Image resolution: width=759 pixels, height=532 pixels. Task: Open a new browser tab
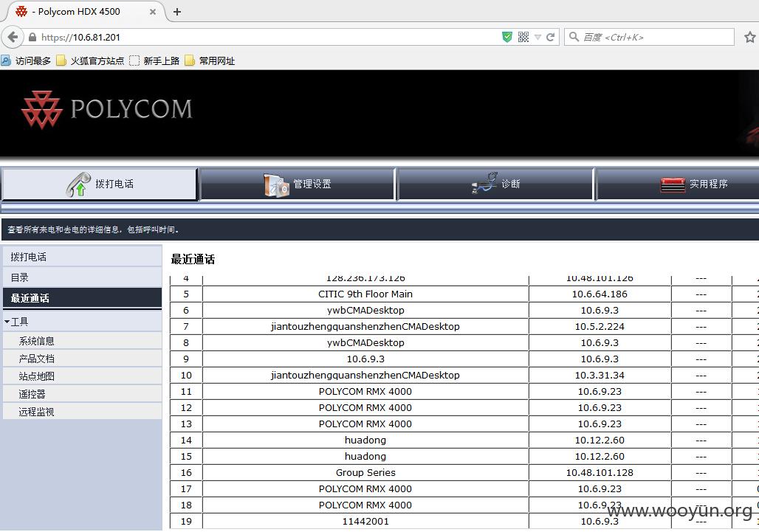coord(177,12)
